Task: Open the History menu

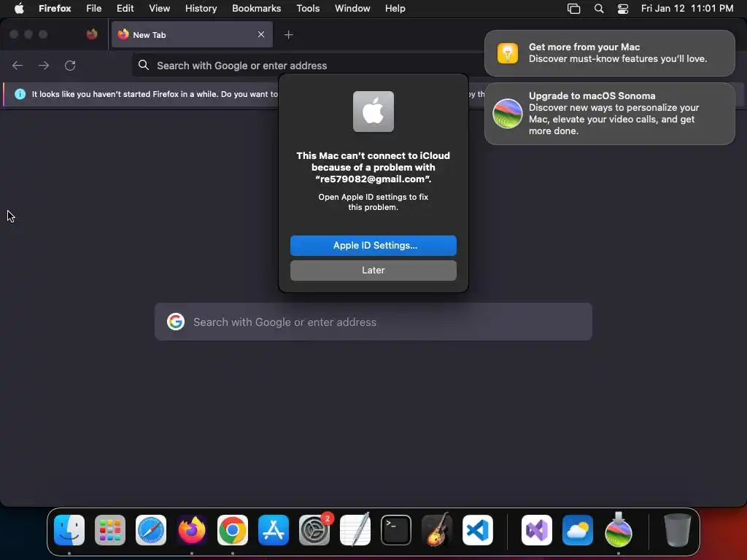Action: coord(201,8)
